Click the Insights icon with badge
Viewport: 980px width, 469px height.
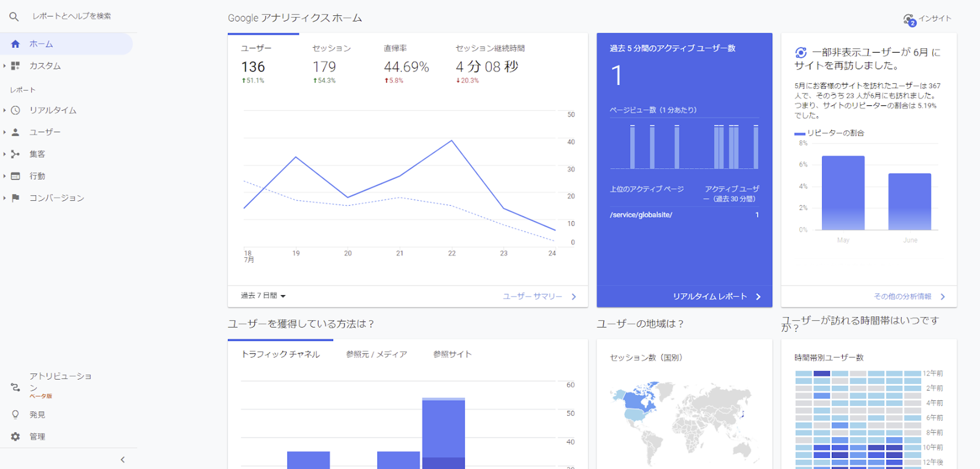pyautogui.click(x=909, y=20)
